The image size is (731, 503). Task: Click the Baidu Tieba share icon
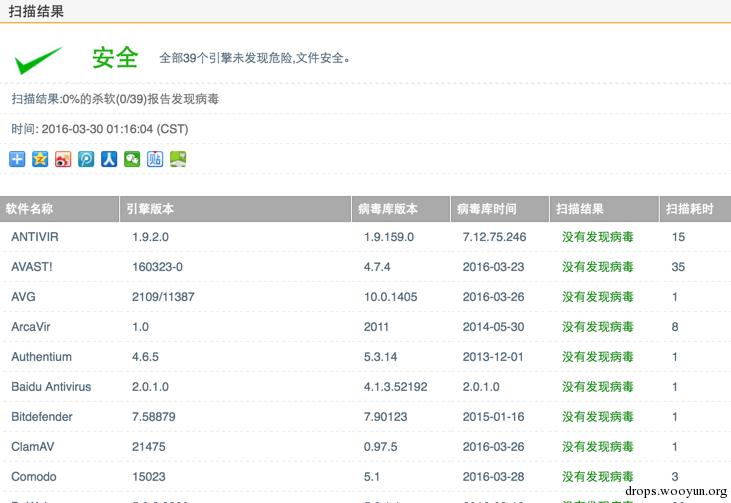tap(155, 159)
